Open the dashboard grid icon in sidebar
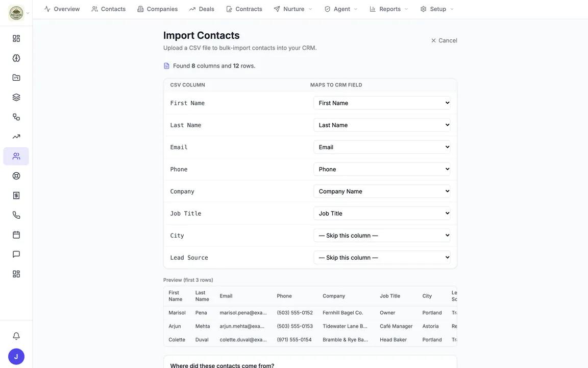 (x=16, y=38)
